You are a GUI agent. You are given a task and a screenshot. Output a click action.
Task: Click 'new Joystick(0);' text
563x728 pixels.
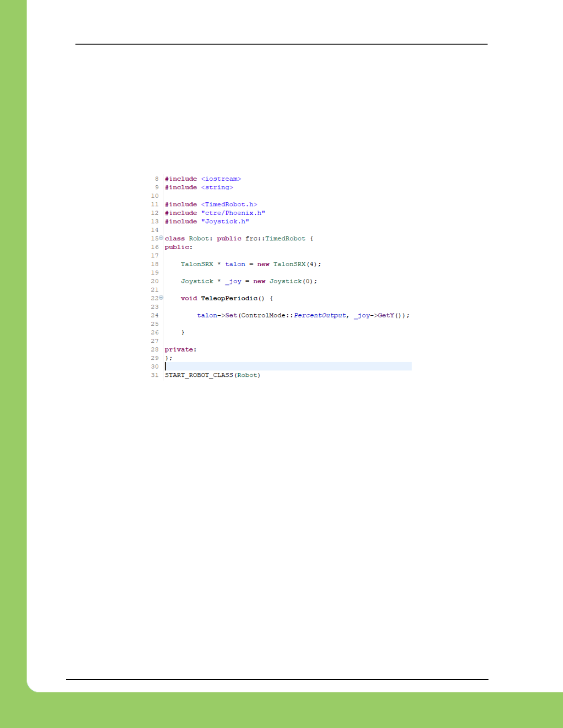tap(285, 281)
